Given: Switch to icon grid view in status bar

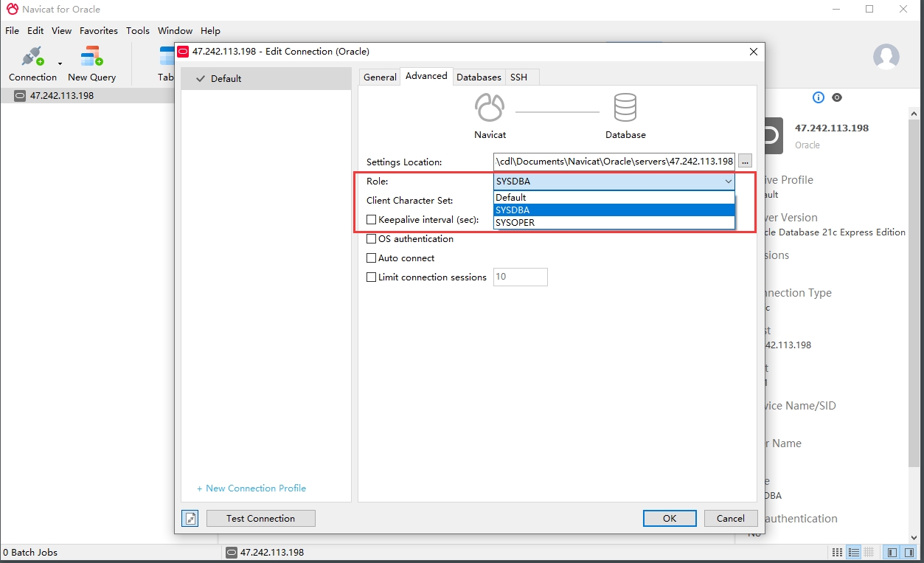Looking at the screenshot, I should point(837,552).
